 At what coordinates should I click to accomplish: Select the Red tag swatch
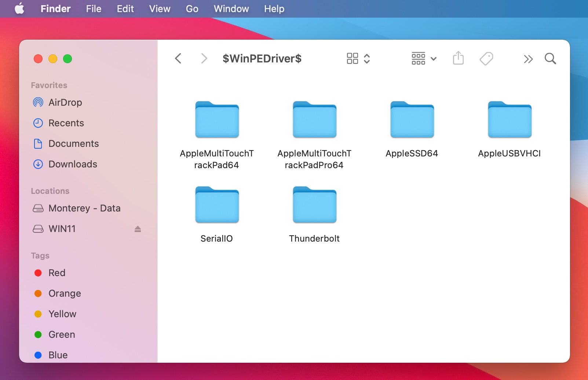tap(38, 273)
